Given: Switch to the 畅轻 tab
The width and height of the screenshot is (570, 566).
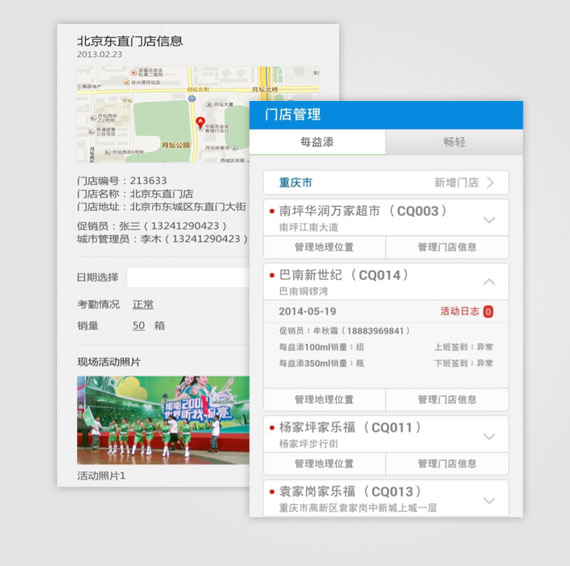Looking at the screenshot, I should pyautogui.click(x=454, y=142).
